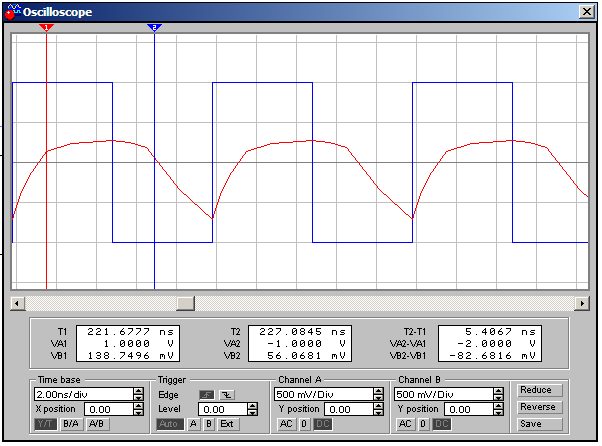Set trigger source to Ext

(x=227, y=424)
